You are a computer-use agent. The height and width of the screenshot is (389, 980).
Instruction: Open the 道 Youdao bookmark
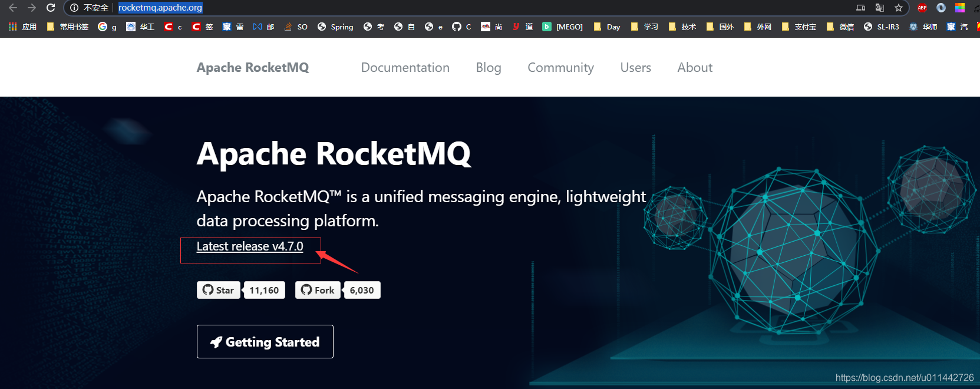click(523, 27)
